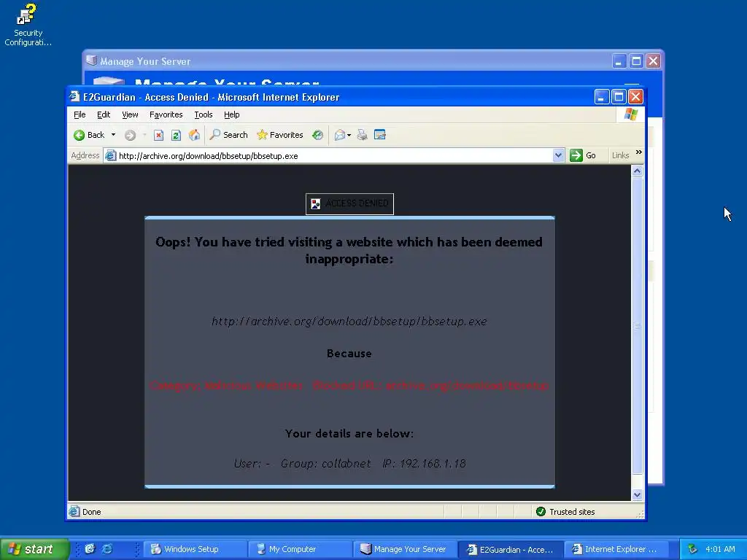
Task: Open the File menu
Action: pyautogui.click(x=80, y=114)
